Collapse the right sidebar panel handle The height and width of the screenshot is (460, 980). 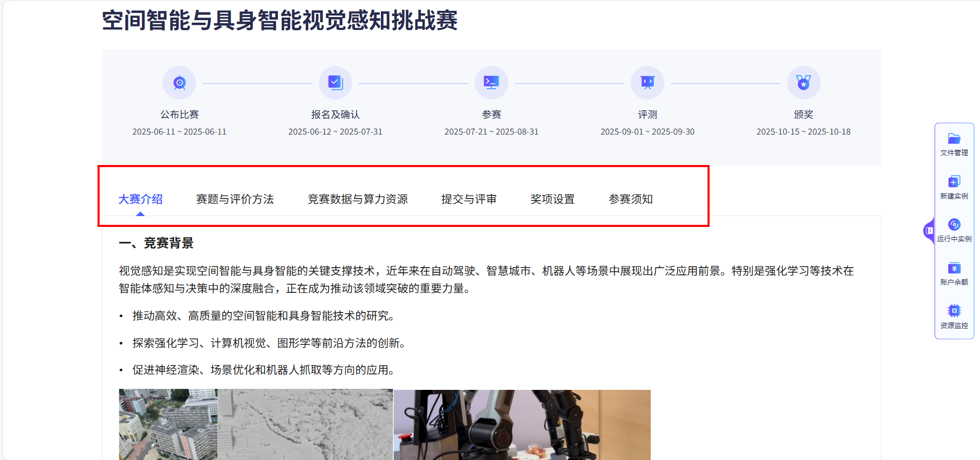coord(929,231)
